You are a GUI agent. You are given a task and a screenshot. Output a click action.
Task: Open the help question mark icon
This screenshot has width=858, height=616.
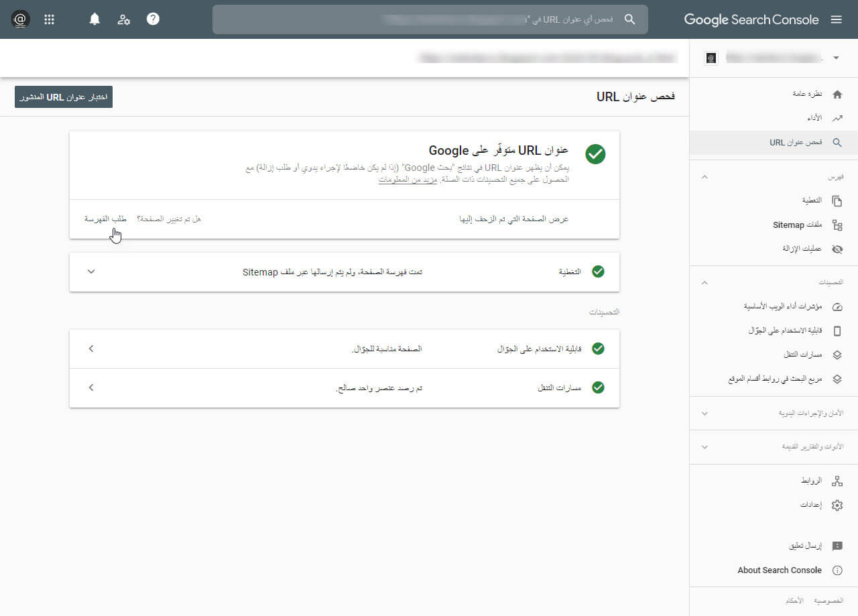click(154, 19)
